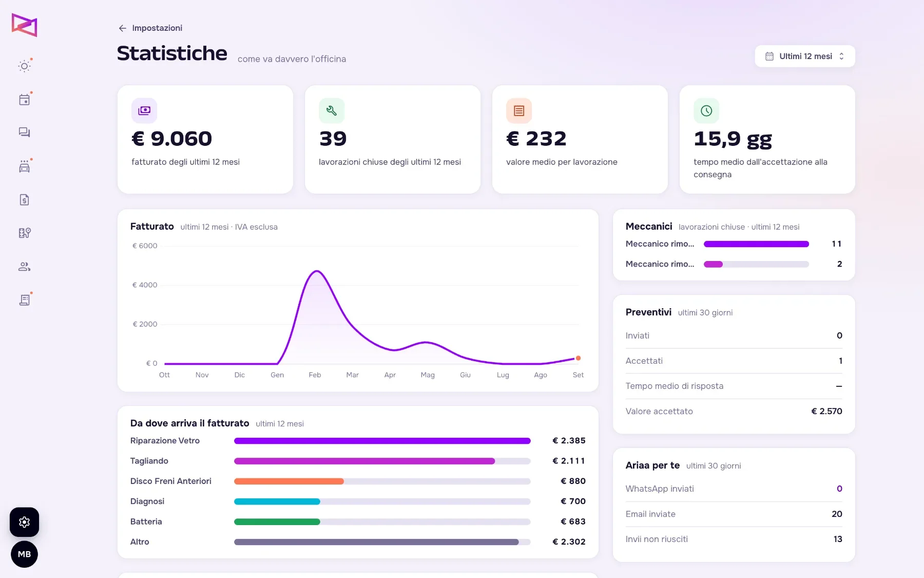The image size is (924, 578).
Task: Click first Meccanico rimo... bar with 11
Action: [756, 244]
